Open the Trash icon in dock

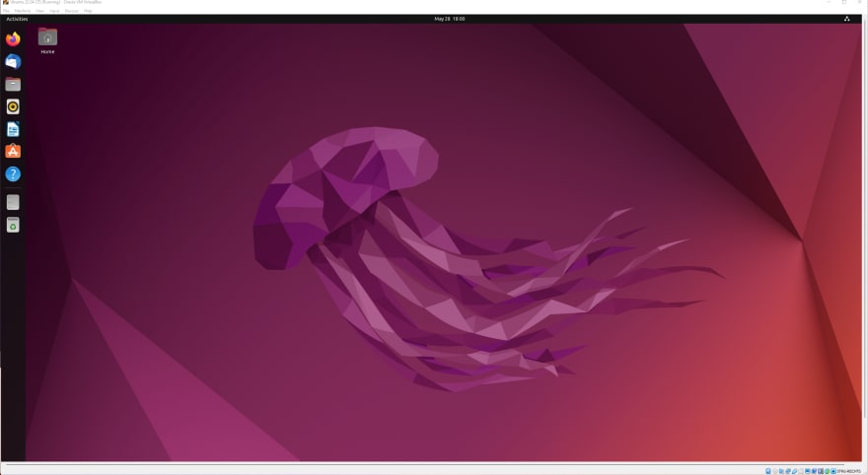tap(13, 225)
